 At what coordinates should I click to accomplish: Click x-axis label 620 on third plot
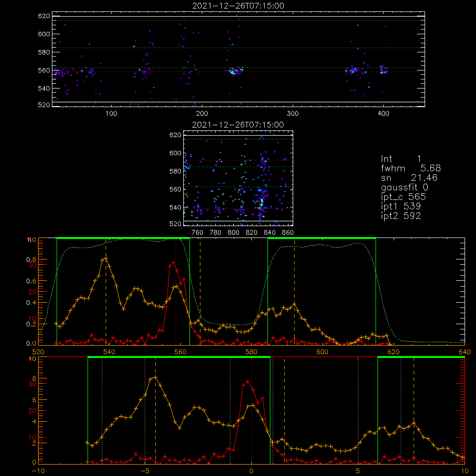394,352
